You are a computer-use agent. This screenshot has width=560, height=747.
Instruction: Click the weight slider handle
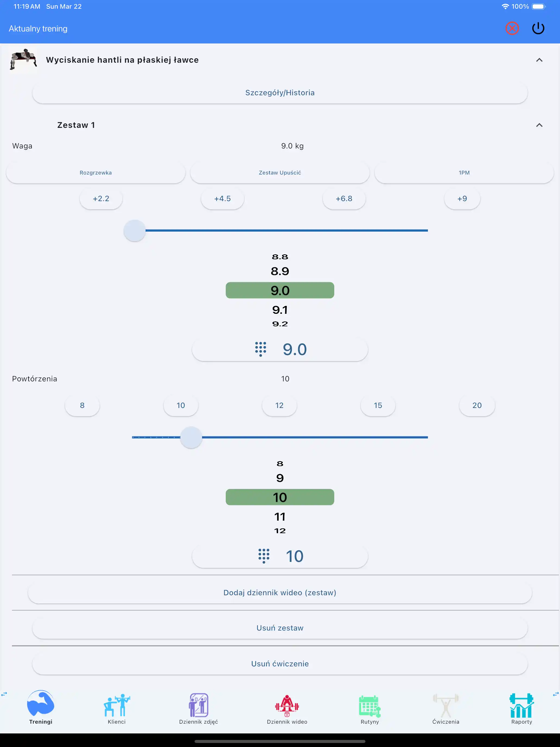click(x=135, y=231)
